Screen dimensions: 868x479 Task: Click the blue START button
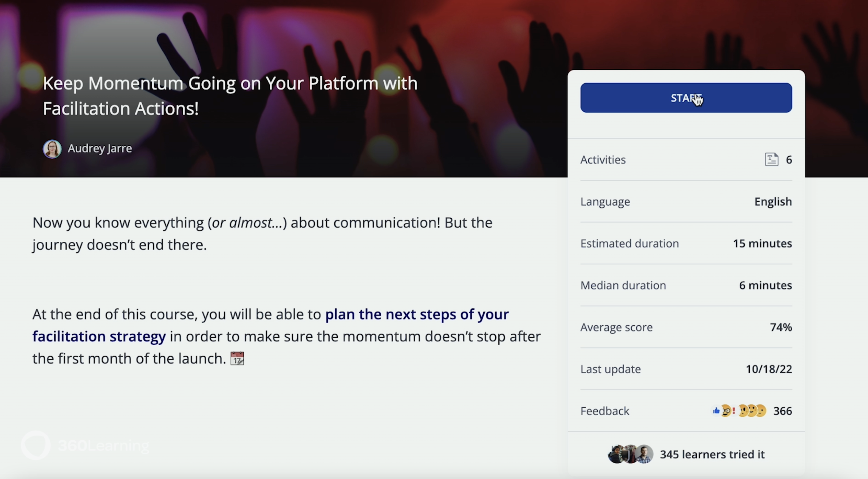click(686, 98)
